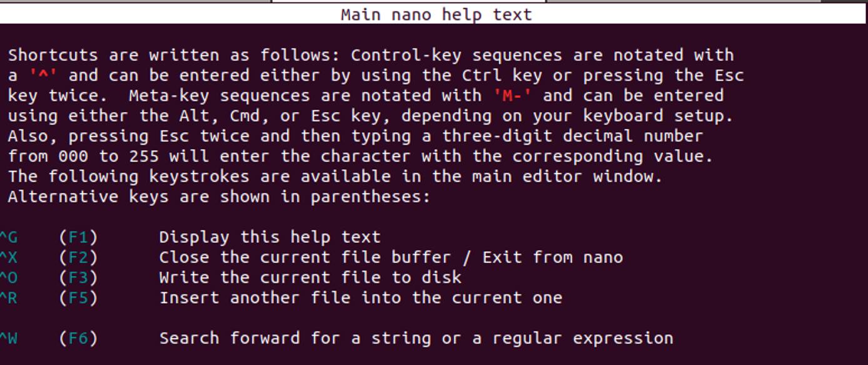Click the ^O shortcut key label
Image resolution: width=868 pixels, height=365 pixels.
[x=9, y=277]
